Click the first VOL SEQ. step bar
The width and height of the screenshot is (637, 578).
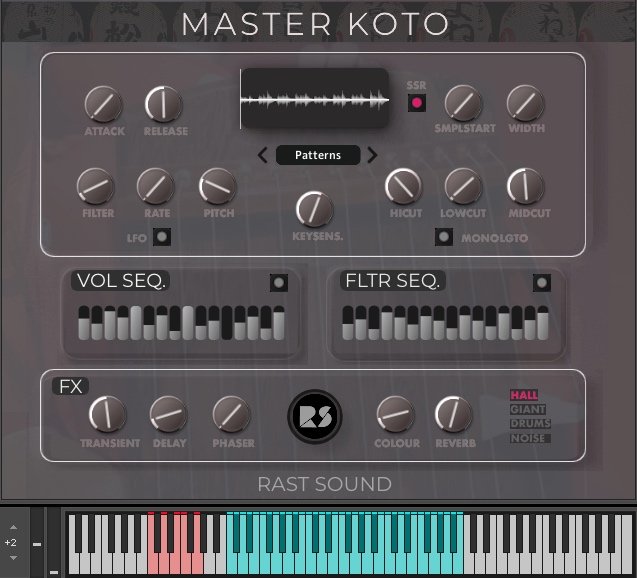click(84, 323)
